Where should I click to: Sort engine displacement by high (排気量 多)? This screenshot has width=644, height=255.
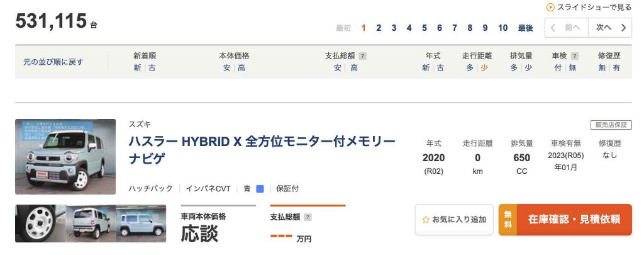514,68
